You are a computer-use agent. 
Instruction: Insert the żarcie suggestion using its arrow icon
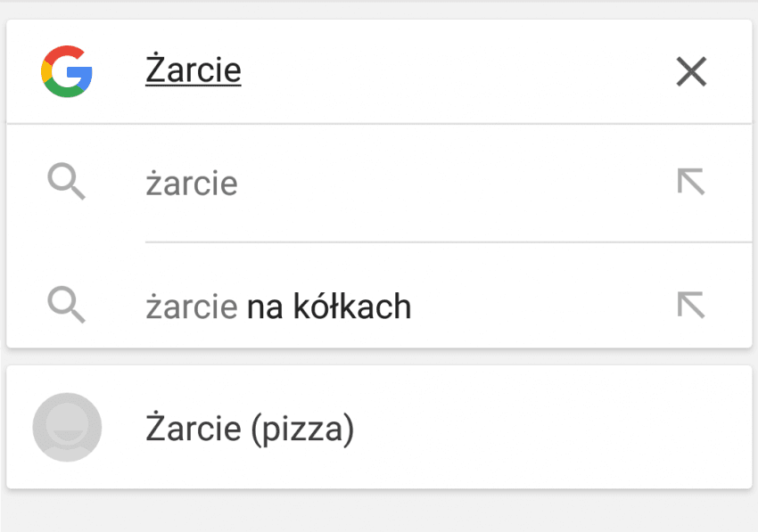(691, 181)
